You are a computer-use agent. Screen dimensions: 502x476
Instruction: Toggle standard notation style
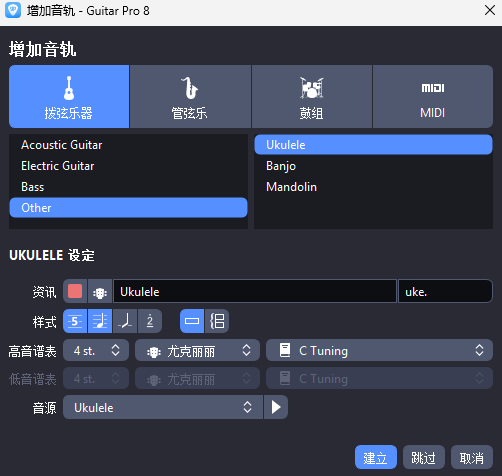pos(100,321)
